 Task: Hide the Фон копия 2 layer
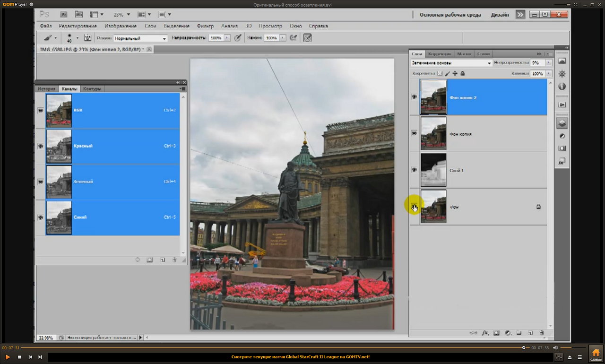tap(414, 97)
